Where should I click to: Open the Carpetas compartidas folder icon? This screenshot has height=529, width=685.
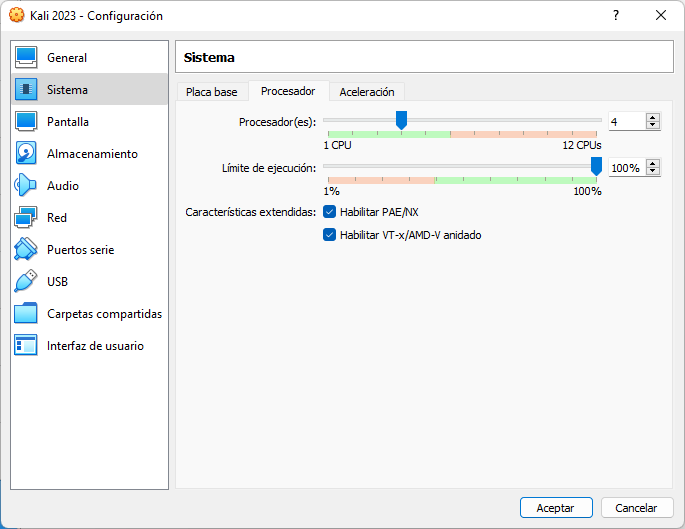[x=26, y=313]
